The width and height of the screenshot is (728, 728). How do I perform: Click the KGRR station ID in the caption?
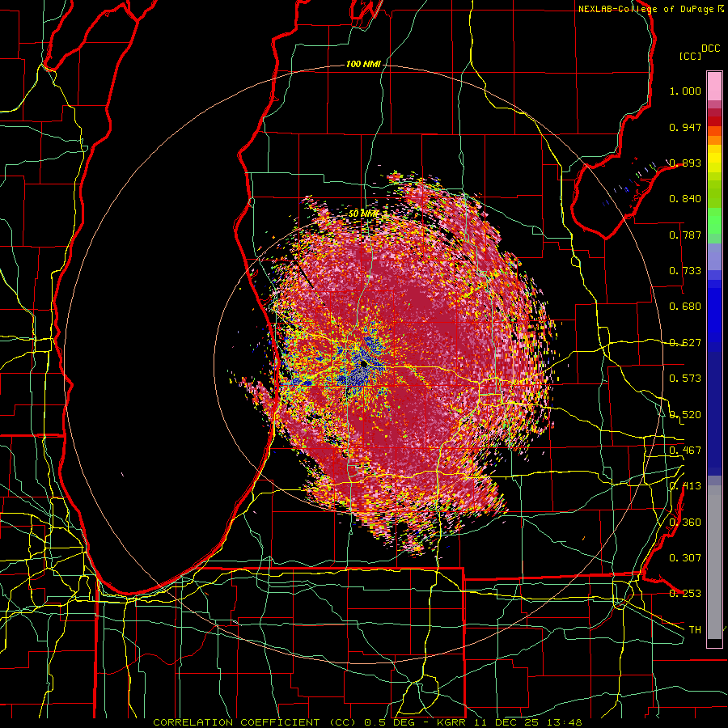tap(453, 722)
